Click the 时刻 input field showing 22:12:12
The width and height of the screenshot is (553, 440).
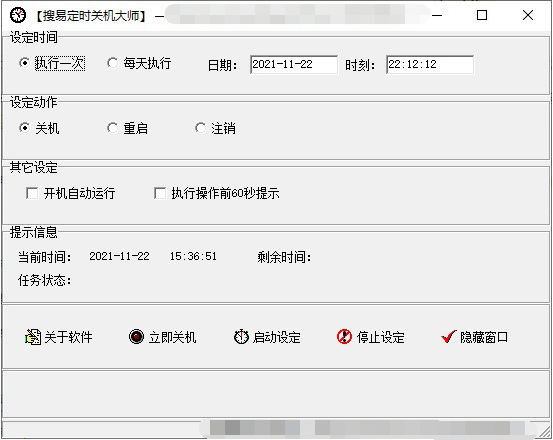(430, 65)
